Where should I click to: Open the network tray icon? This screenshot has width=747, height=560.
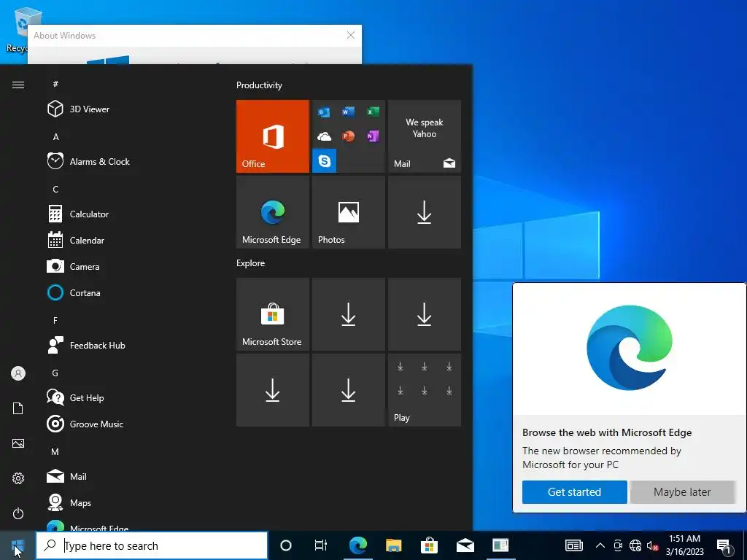point(635,545)
